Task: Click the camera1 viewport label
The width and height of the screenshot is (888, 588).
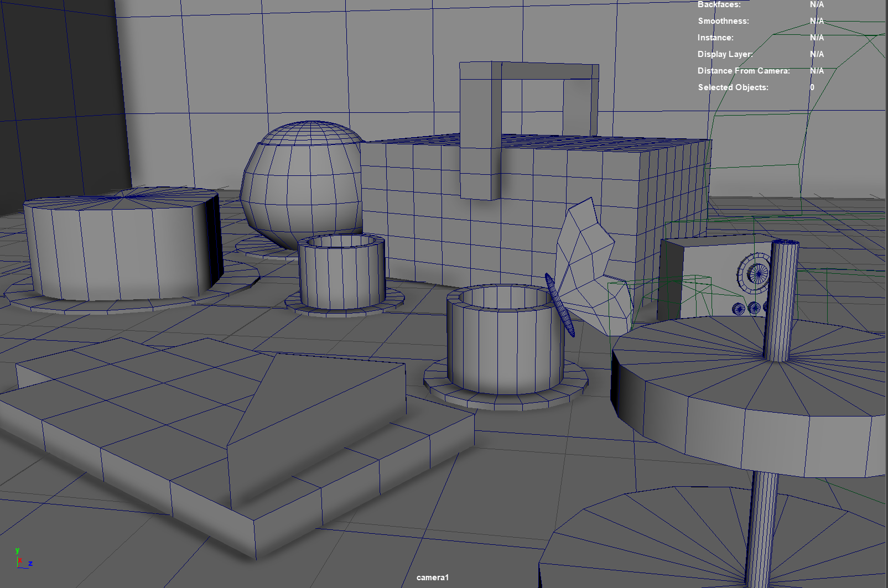Action: [x=433, y=577]
